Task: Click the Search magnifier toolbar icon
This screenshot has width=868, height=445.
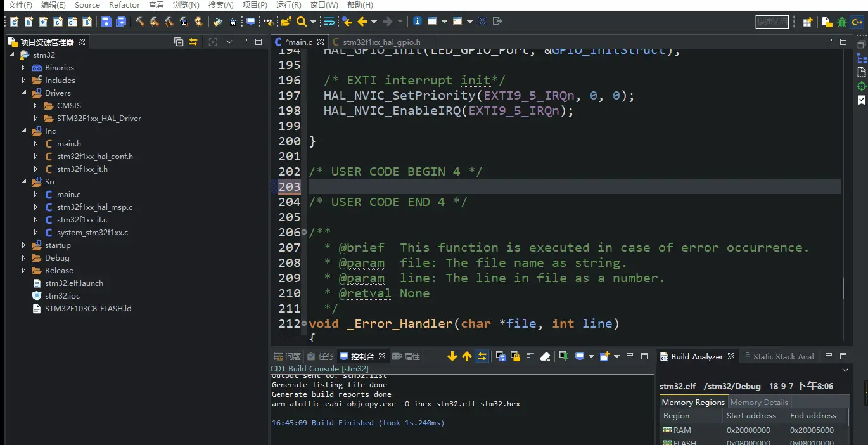Action: click(302, 22)
